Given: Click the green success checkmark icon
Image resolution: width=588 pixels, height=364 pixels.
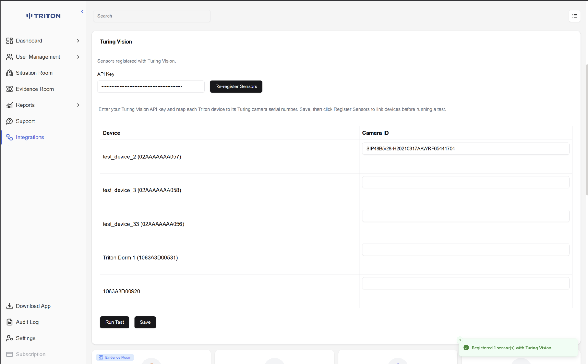Looking at the screenshot, I should [466, 348].
